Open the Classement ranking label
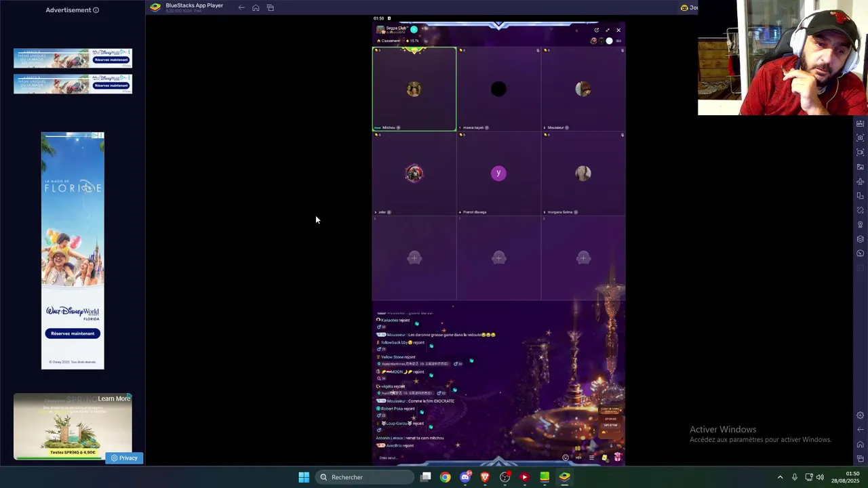868x488 pixels. coord(391,41)
